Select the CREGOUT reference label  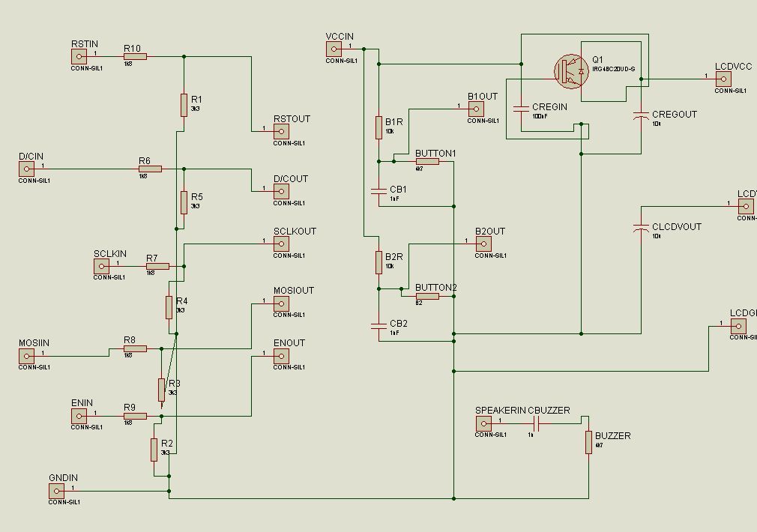[675, 115]
